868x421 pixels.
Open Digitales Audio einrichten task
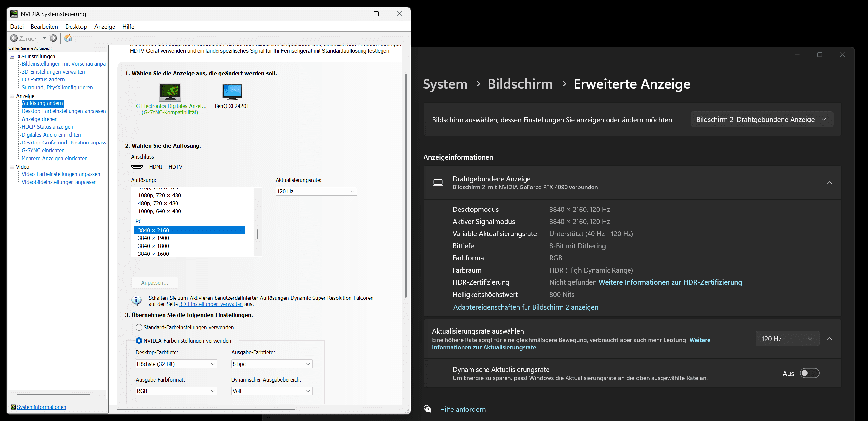point(51,135)
